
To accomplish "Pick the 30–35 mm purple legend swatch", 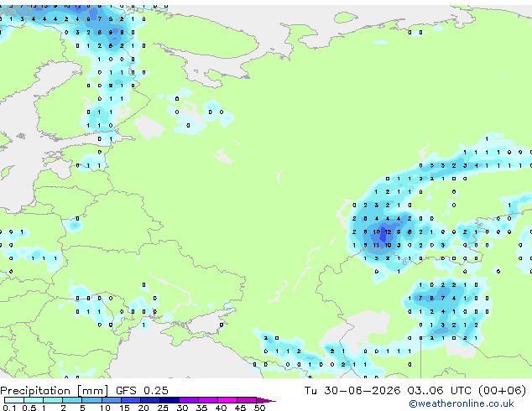I will point(189,400).
